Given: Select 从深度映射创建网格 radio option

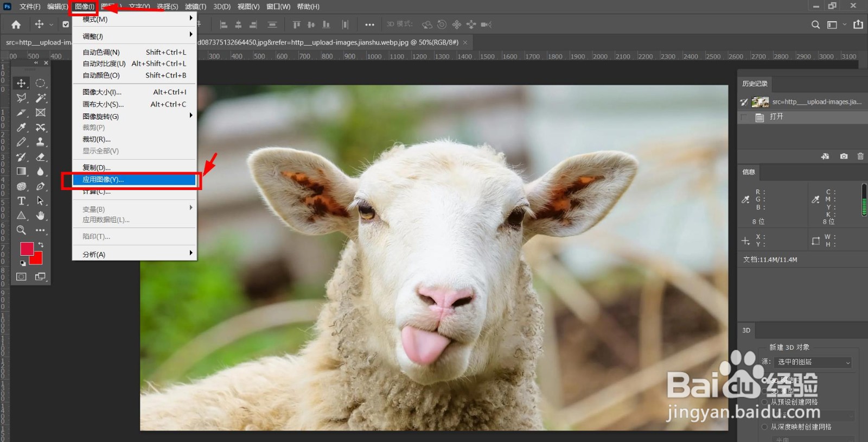Looking at the screenshot, I should (765, 427).
